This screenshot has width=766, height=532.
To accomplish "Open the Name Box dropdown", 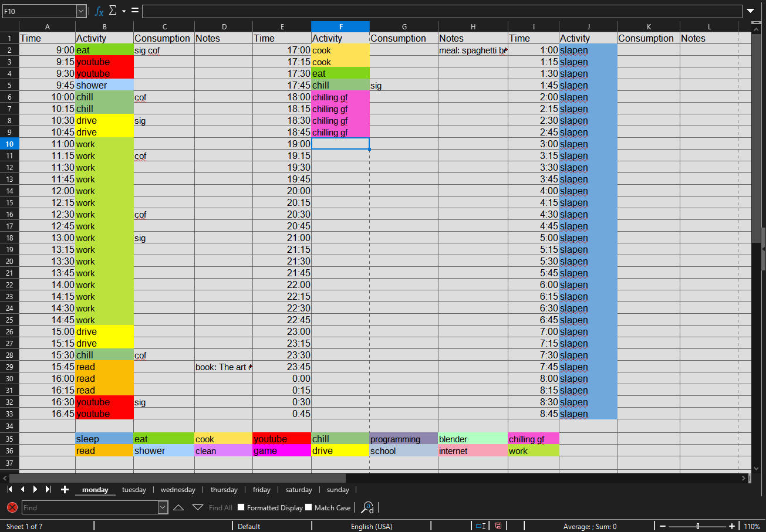I will [x=81, y=11].
